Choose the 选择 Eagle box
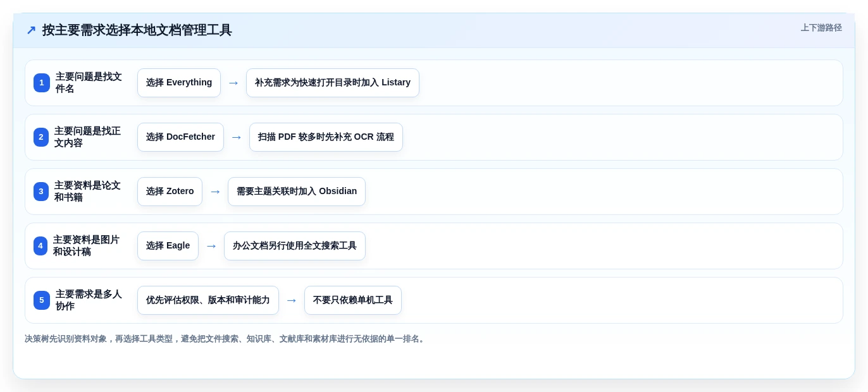868x392 pixels. click(168, 246)
